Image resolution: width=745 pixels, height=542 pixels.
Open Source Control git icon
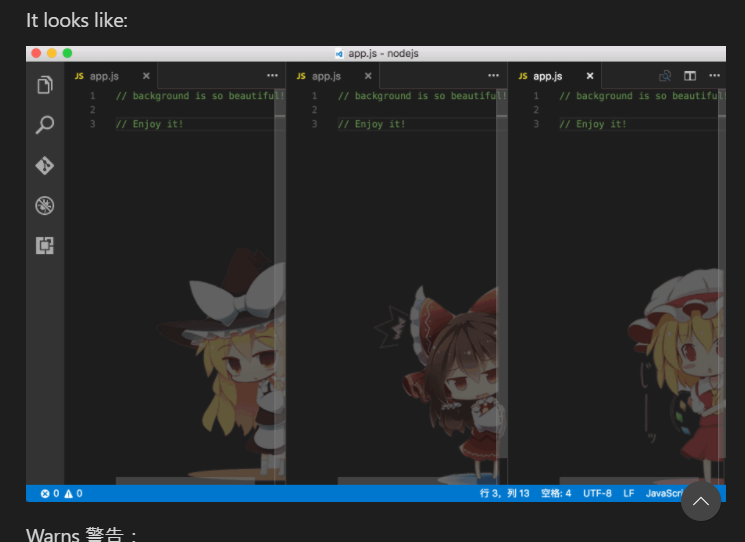coord(45,166)
